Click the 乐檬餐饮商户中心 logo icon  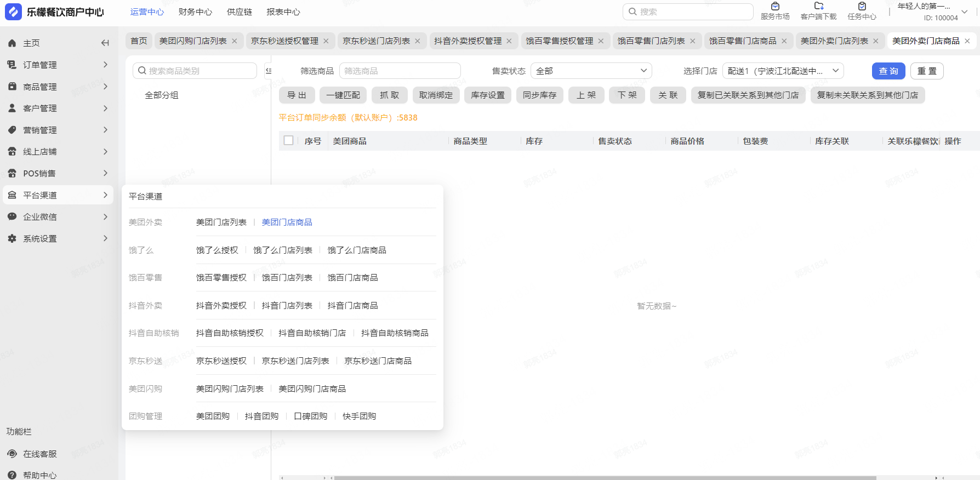point(13,12)
